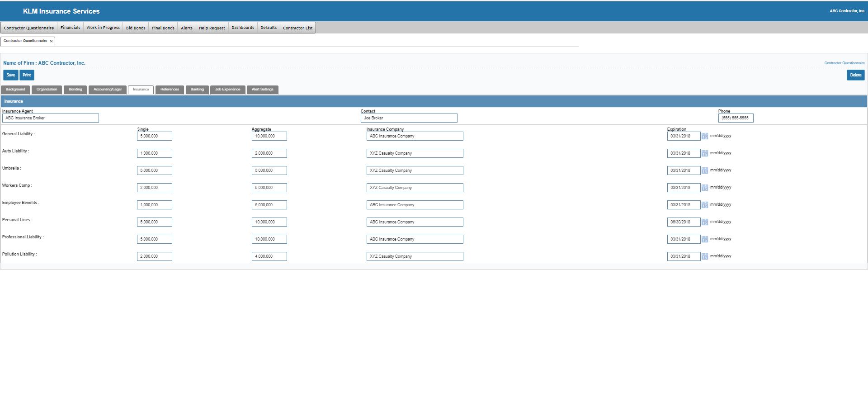Go to the Alert Settings tab
Image resolution: width=868 pixels, height=393 pixels.
pyautogui.click(x=262, y=90)
